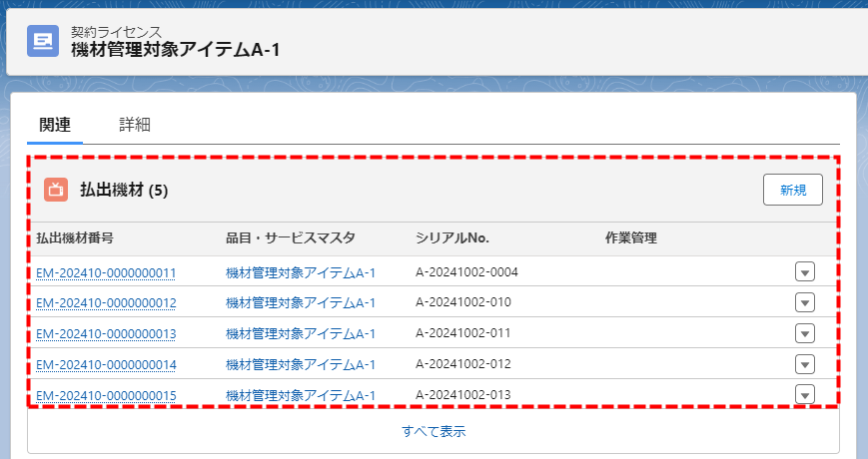This screenshot has width=868, height=459.
Task: Switch to the 詳細 tab
Action: click(134, 125)
